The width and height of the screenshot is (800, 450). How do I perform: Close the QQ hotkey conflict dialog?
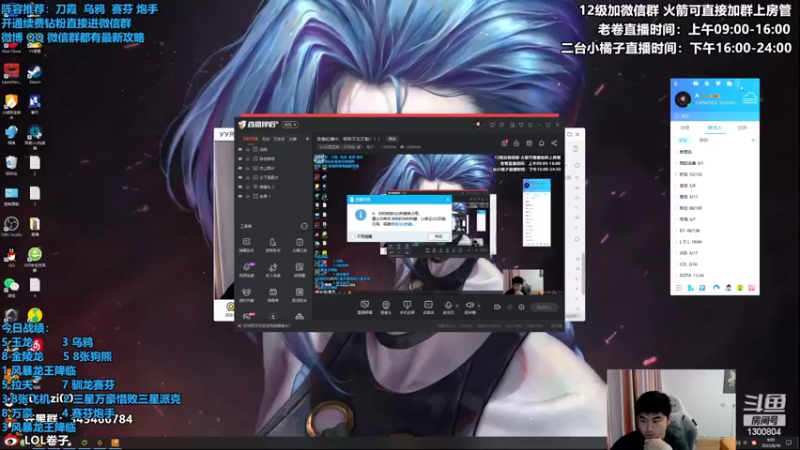pos(447,199)
